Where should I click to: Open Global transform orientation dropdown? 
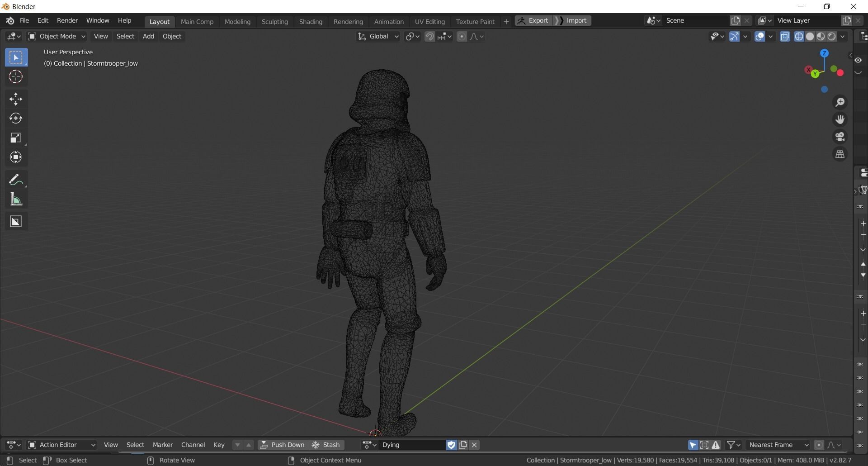(x=378, y=37)
